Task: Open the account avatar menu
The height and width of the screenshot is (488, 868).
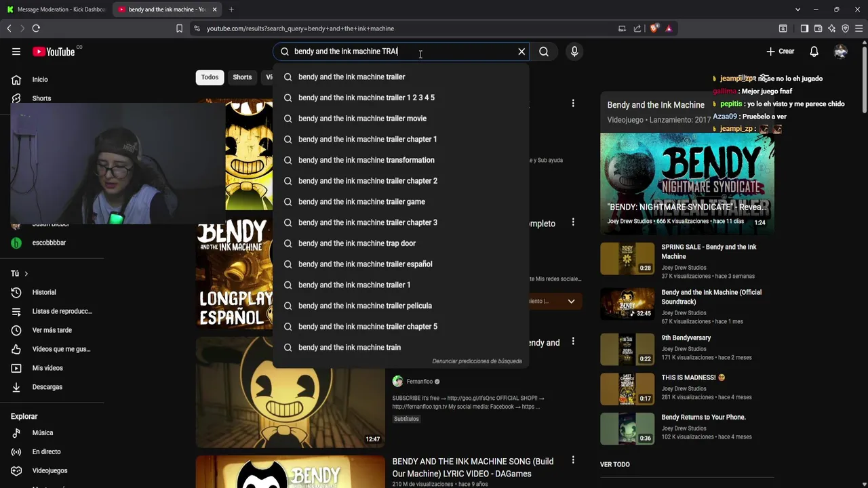Action: click(841, 52)
